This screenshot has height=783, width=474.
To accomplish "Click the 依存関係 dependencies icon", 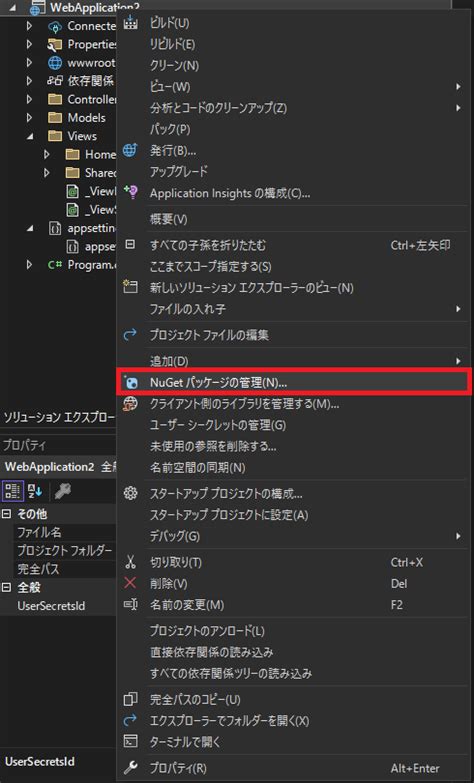I will coord(54,80).
